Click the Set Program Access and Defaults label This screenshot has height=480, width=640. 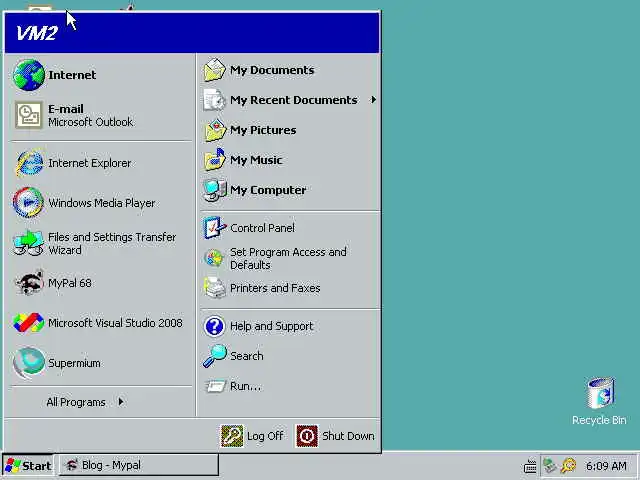click(x=288, y=258)
